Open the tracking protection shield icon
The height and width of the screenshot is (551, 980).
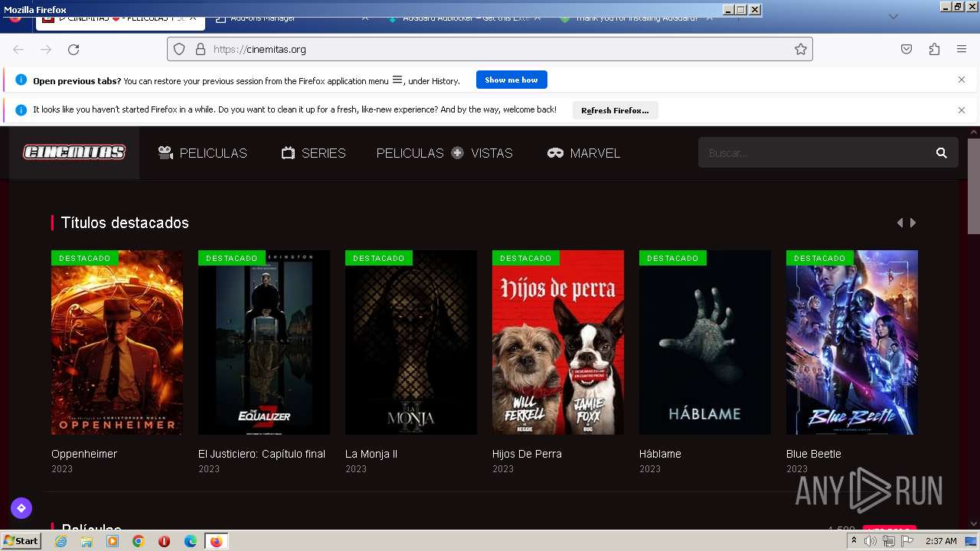click(x=179, y=49)
